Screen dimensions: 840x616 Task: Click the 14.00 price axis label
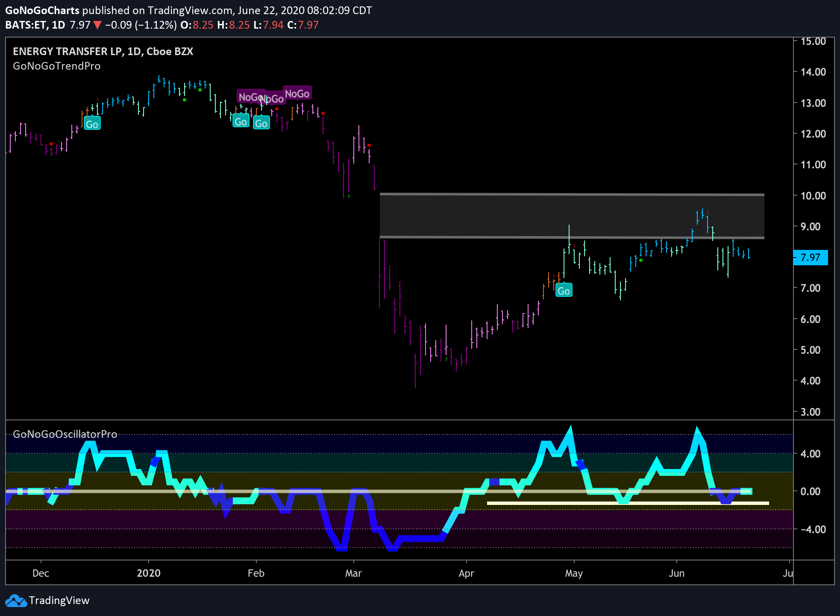click(x=813, y=72)
